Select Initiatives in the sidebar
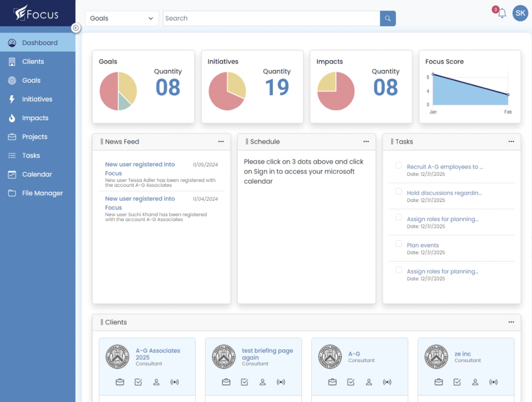This screenshot has height=402, width=532. [37, 99]
